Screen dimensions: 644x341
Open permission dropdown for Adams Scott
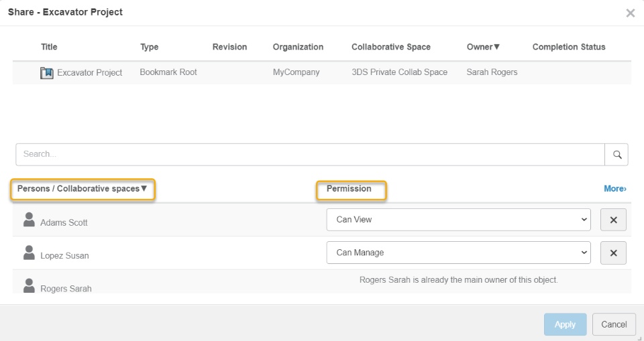pos(458,220)
